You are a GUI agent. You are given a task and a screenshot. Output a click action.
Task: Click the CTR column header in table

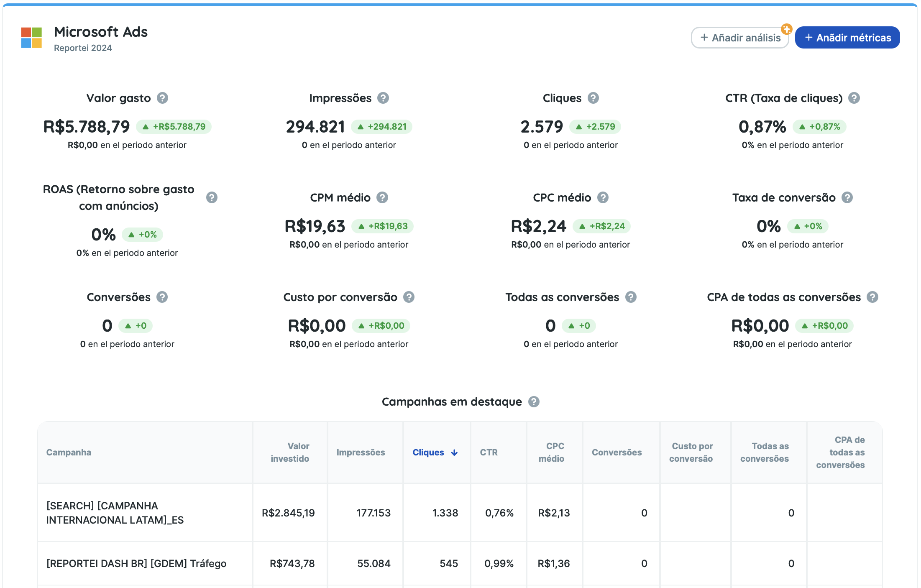pos(489,453)
